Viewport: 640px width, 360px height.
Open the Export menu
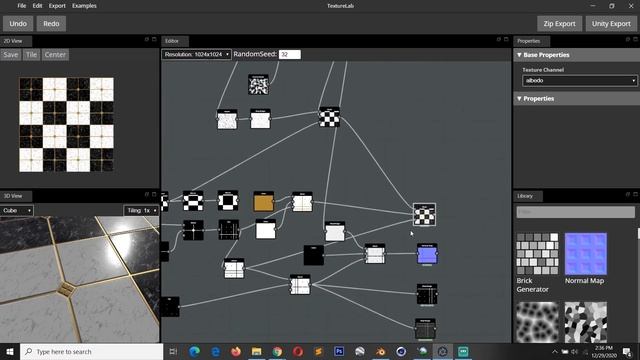coord(57,6)
